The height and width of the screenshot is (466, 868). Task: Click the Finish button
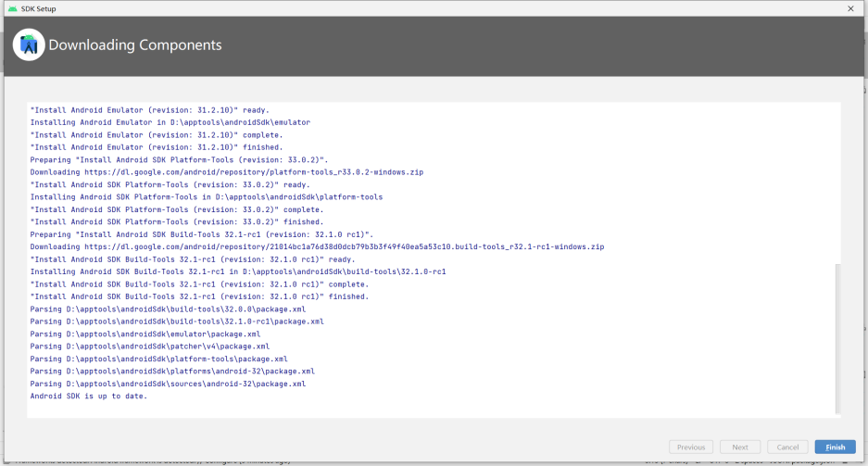[x=835, y=447]
